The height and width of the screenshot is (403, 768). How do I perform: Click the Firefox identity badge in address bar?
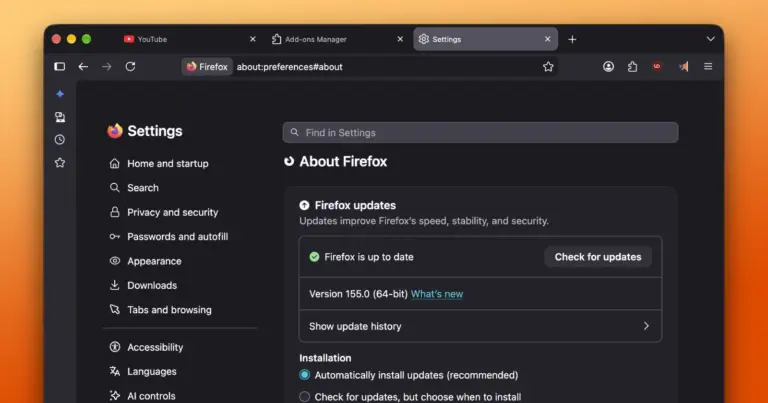[207, 67]
